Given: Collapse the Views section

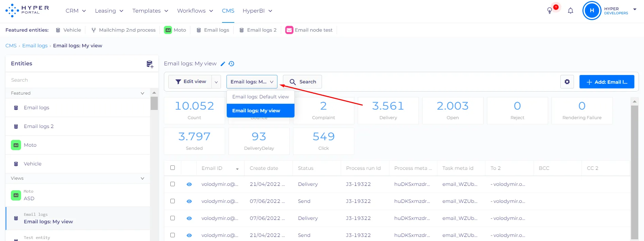Looking at the screenshot, I should (x=142, y=178).
